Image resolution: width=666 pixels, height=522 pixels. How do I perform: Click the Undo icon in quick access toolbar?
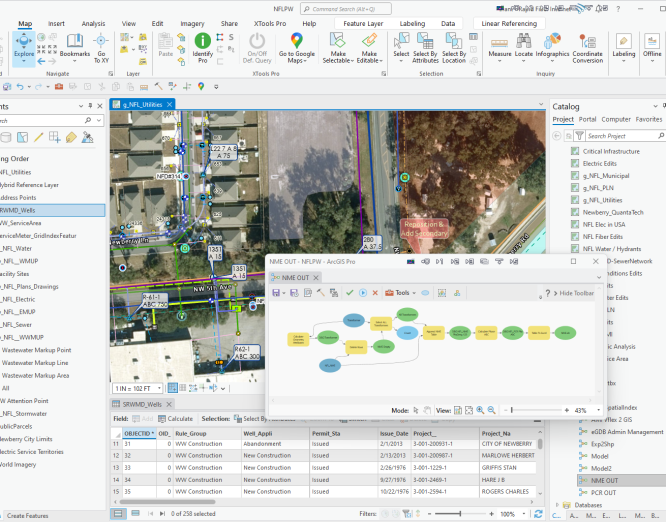20,87
